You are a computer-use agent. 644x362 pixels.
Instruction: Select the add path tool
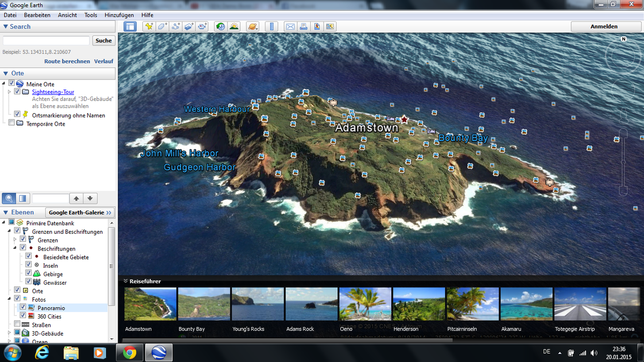[x=175, y=26]
